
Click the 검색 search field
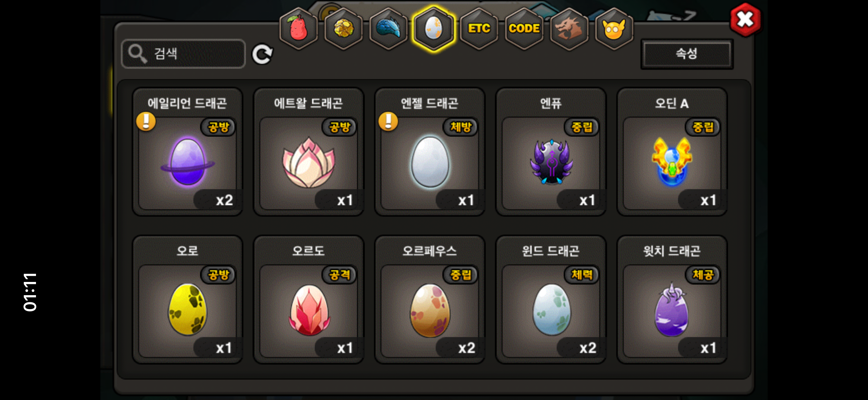[183, 54]
